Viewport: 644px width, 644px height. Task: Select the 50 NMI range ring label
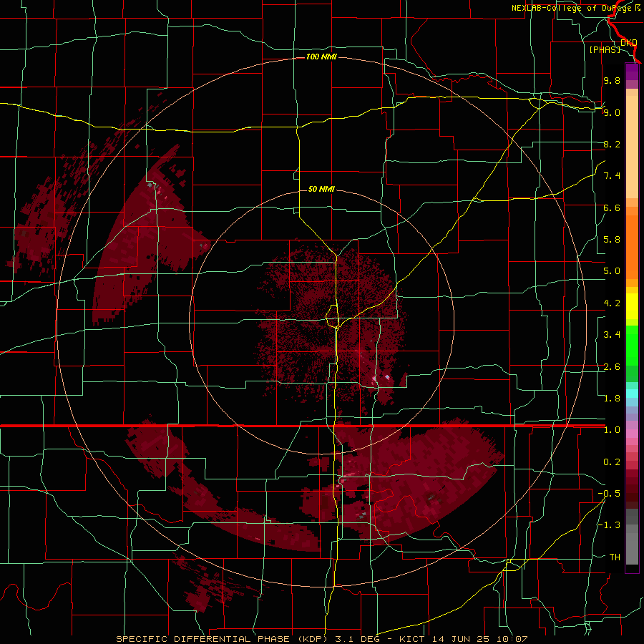click(x=321, y=189)
